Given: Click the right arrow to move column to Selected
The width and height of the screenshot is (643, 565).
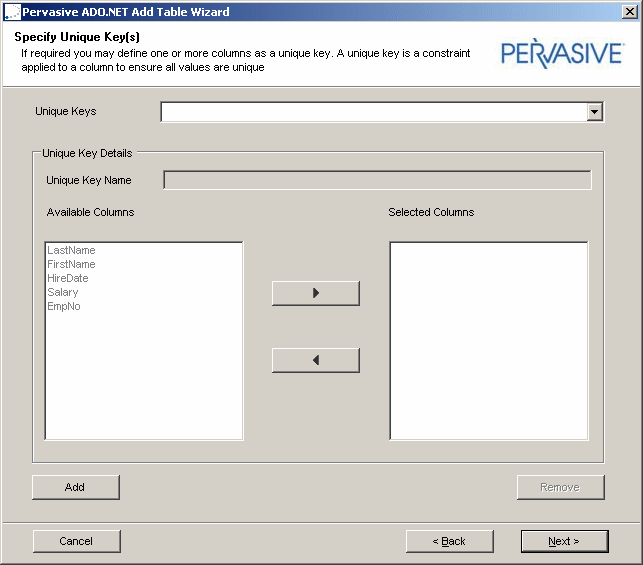Looking at the screenshot, I should pyautogui.click(x=315, y=293).
